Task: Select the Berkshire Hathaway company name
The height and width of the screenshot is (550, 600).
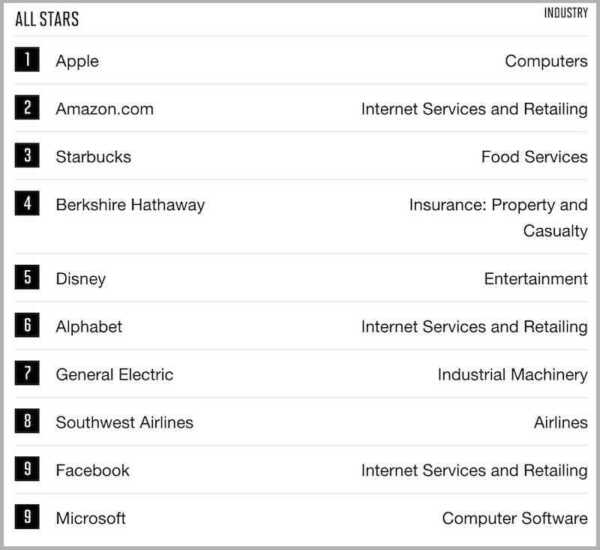Action: [x=130, y=205]
